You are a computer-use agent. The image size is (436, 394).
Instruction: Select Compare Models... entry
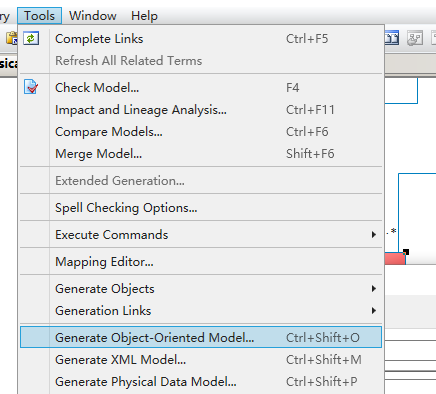click(x=201, y=132)
